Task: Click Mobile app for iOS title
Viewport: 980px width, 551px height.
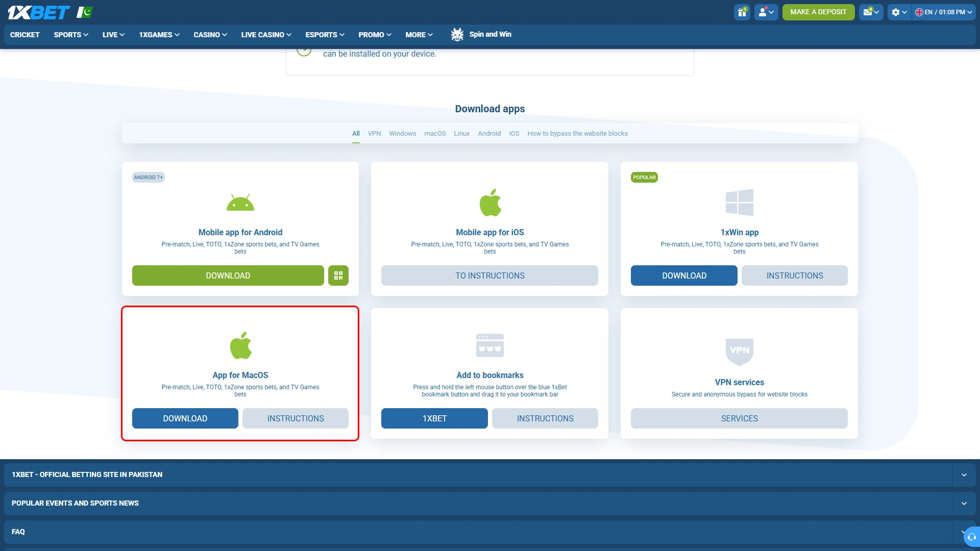Action: click(490, 232)
